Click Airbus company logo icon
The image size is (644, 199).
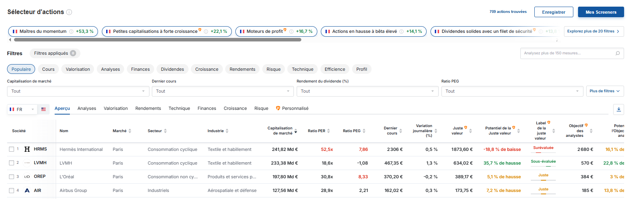tap(27, 190)
